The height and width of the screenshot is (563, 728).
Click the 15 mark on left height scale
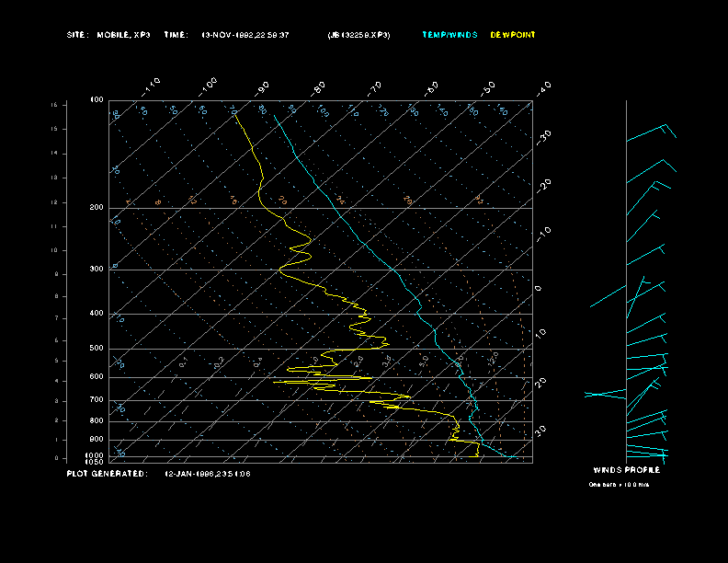54,129
